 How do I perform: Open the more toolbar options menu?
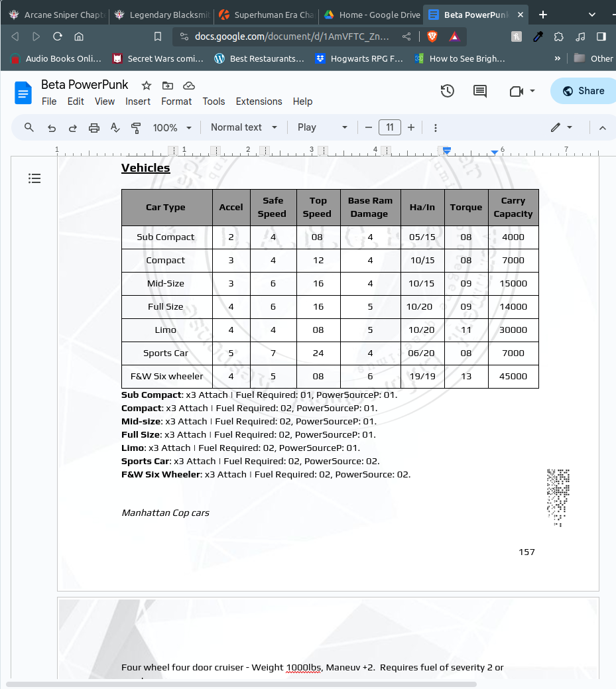(436, 128)
